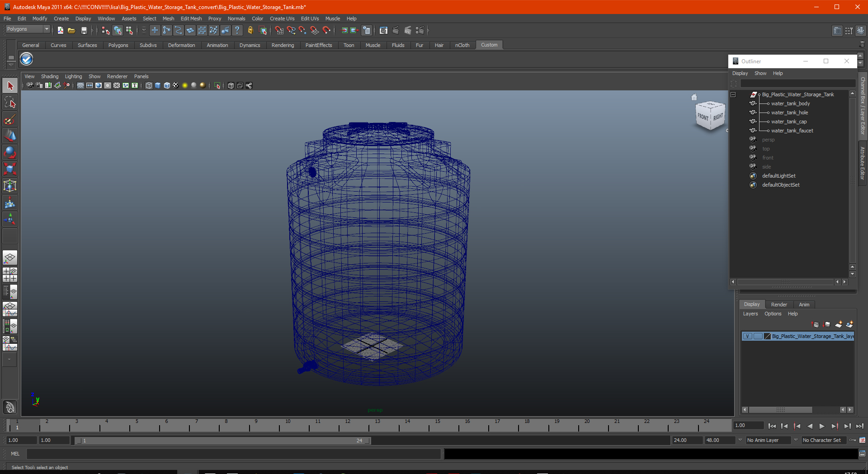Click the Create new layer icon

pyautogui.click(x=839, y=324)
